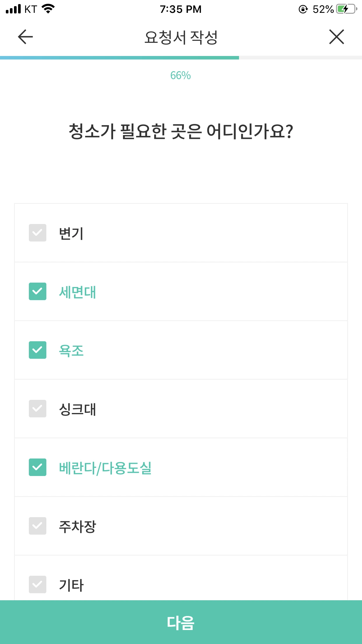Uncheck the 욕조 checkbox
The image size is (362, 644).
(38, 350)
